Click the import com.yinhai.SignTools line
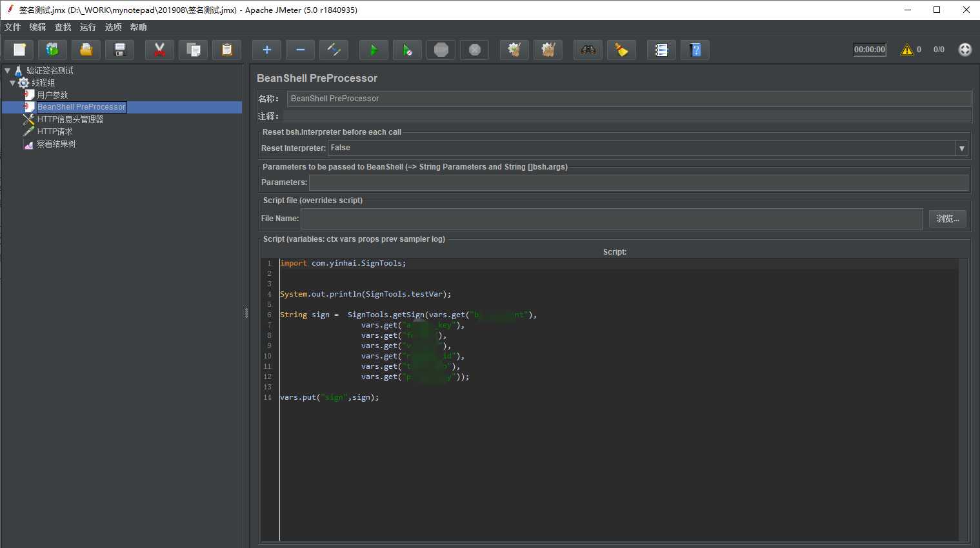 (343, 263)
